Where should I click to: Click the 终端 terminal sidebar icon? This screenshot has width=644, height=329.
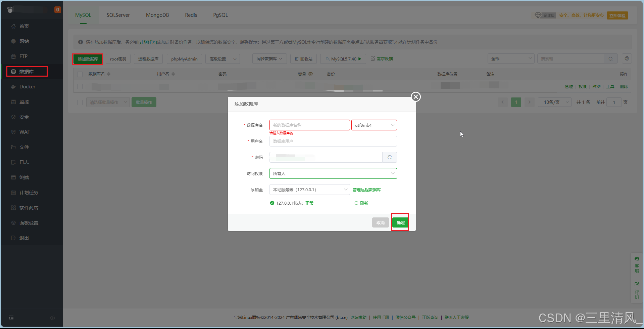13,177
